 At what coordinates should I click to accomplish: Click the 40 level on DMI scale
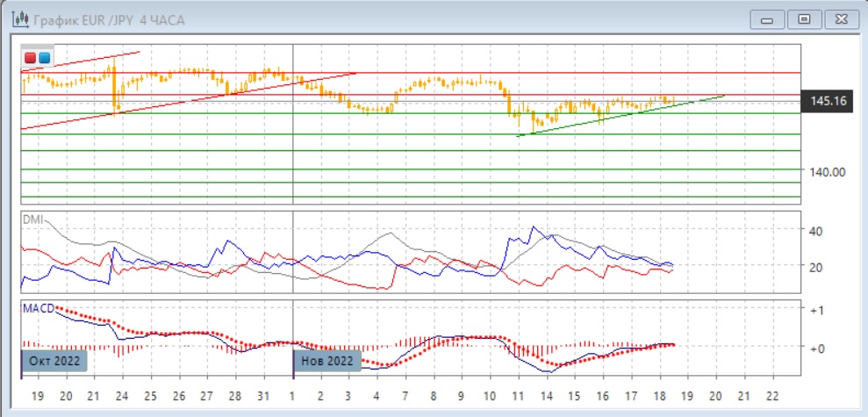tap(814, 231)
